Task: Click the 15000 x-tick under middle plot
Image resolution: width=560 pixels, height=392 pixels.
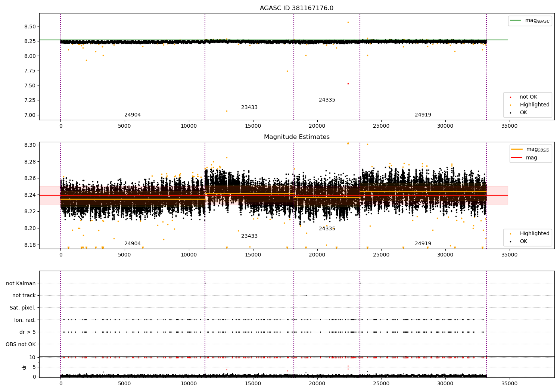Action: [x=253, y=255]
